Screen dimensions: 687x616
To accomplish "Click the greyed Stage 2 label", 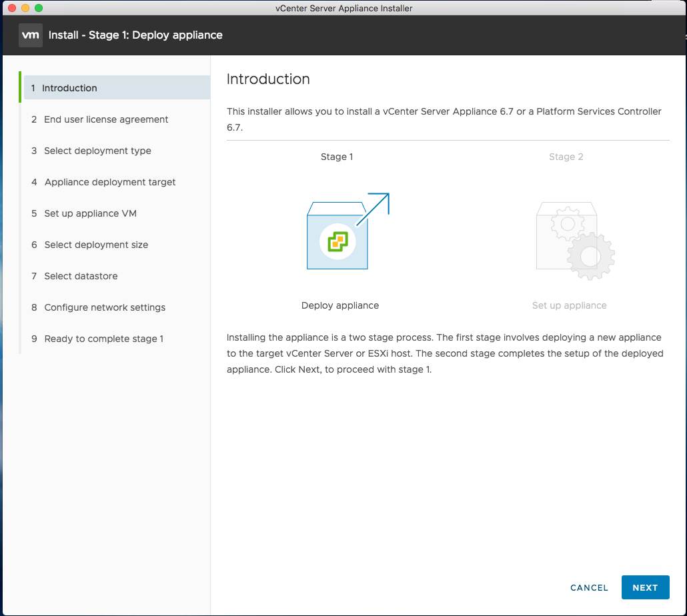I will click(566, 157).
